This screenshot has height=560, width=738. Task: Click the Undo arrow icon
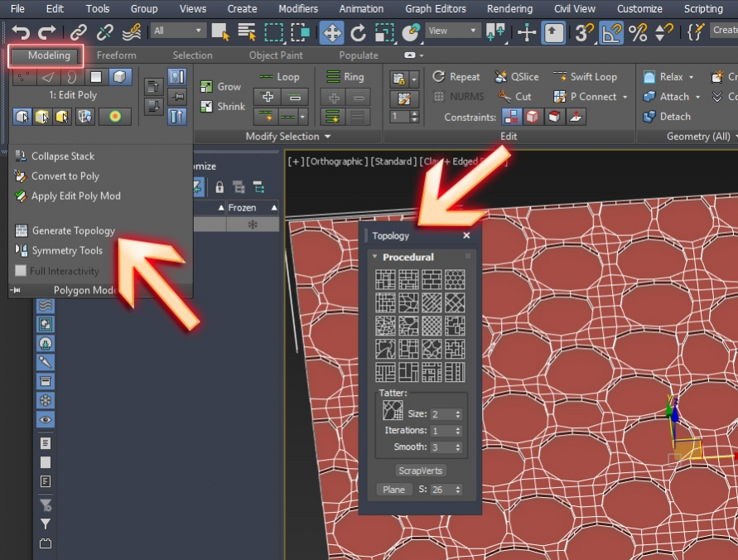pyautogui.click(x=20, y=32)
